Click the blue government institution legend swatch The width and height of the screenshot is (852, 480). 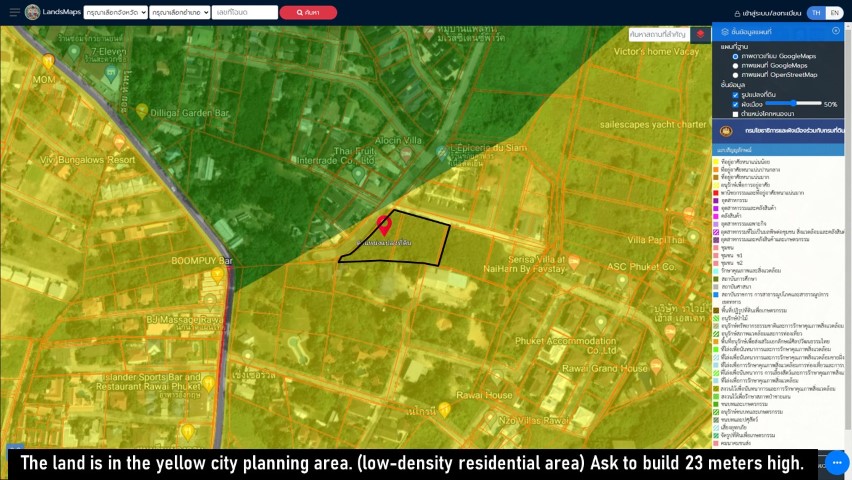coord(716,294)
